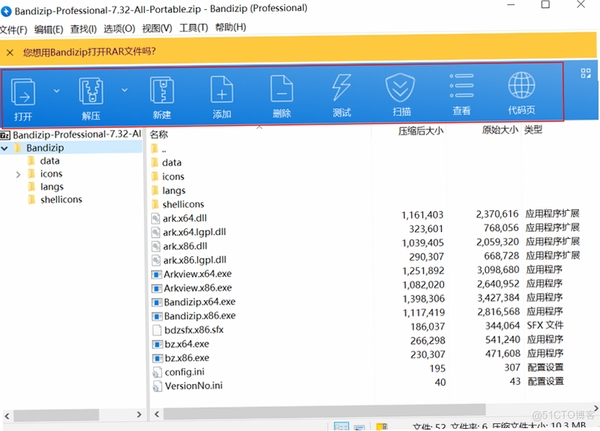Select ark.x86.lgpl.dll file

click(x=195, y=260)
